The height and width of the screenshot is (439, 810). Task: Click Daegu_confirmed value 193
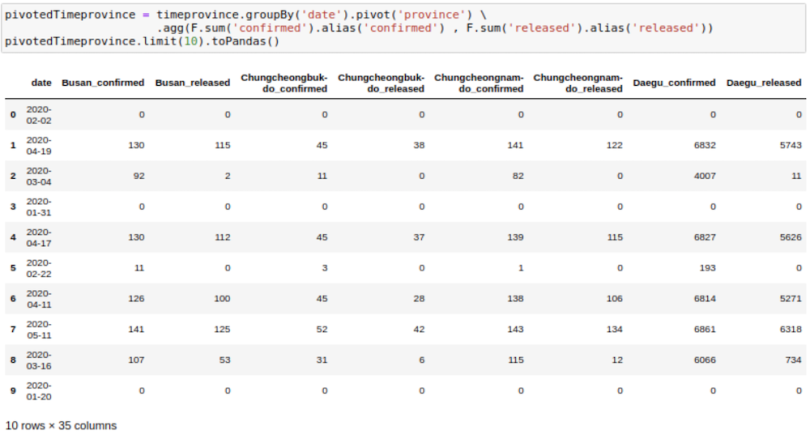pyautogui.click(x=707, y=268)
